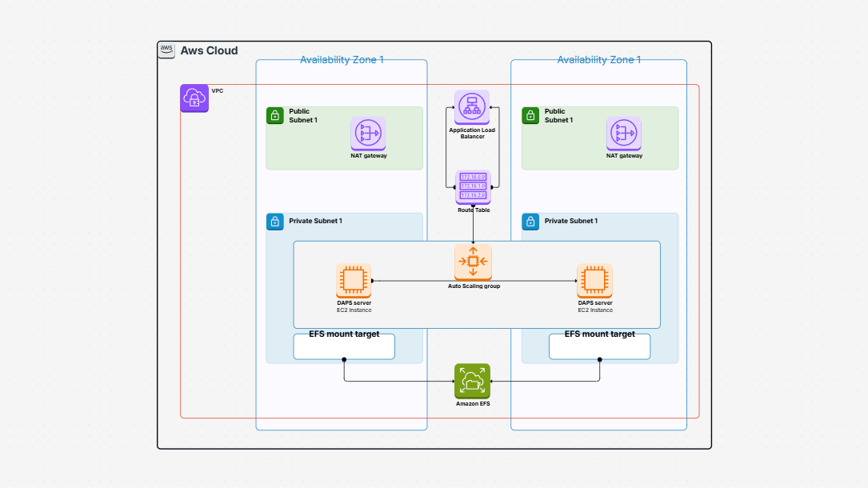Select the 'Amazon EFS' caption
868x488 pixels.
473,404
